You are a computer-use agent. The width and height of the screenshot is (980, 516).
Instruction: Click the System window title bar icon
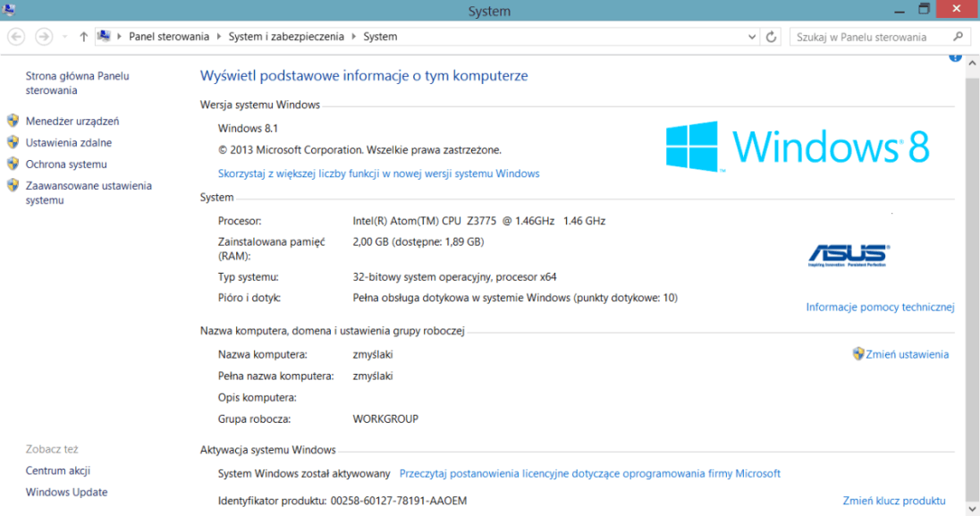[9, 9]
